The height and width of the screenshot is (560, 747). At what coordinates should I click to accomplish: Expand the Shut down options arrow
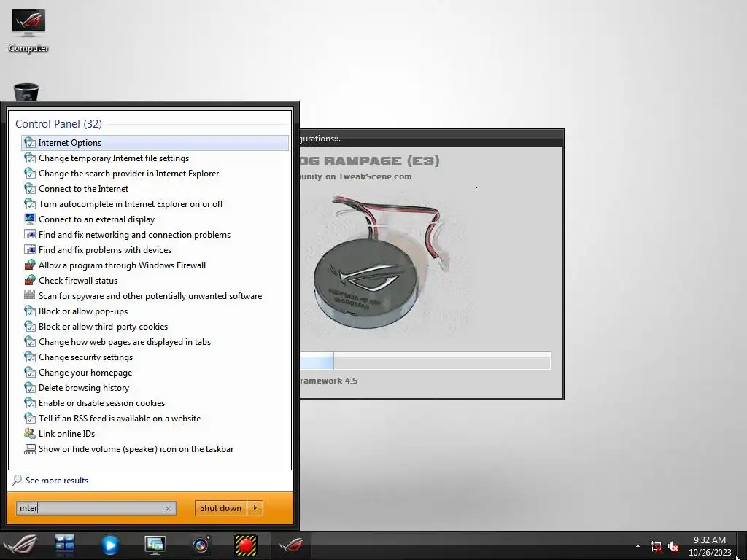[x=255, y=508]
